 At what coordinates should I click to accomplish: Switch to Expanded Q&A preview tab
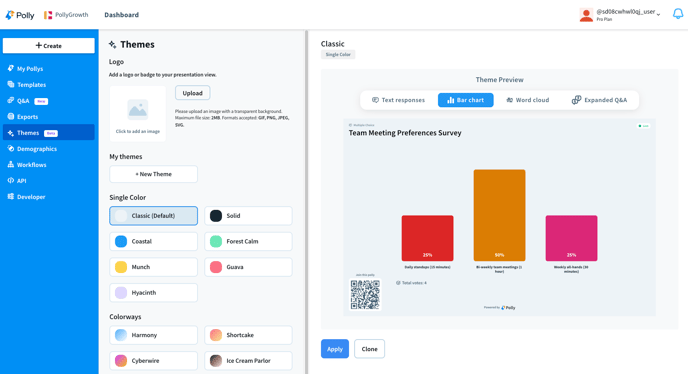pos(599,100)
